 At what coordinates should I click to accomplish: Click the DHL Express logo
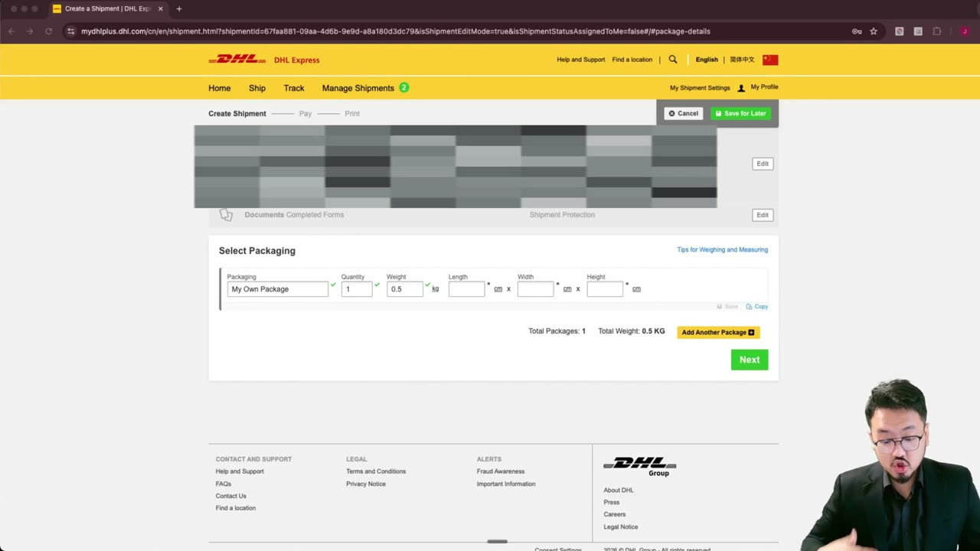click(263, 60)
